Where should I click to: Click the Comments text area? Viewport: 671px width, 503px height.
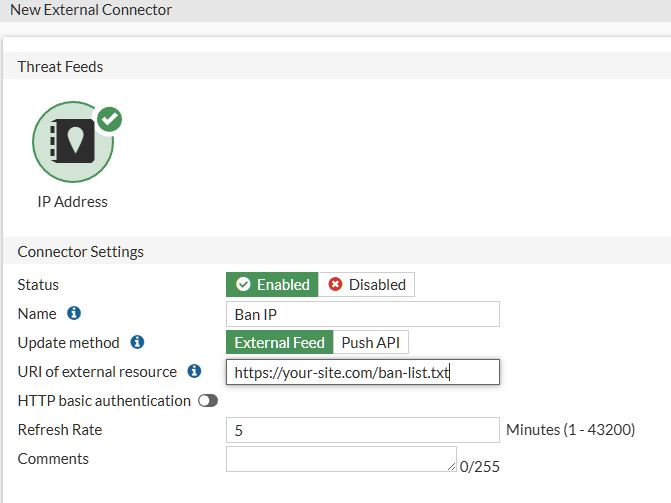[x=341, y=459]
